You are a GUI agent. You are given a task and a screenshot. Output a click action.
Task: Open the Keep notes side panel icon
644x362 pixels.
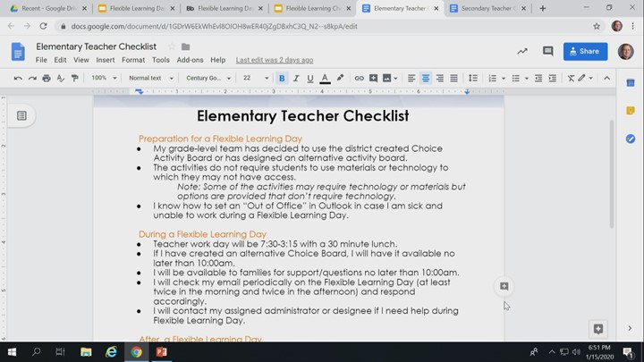pyautogui.click(x=631, y=111)
